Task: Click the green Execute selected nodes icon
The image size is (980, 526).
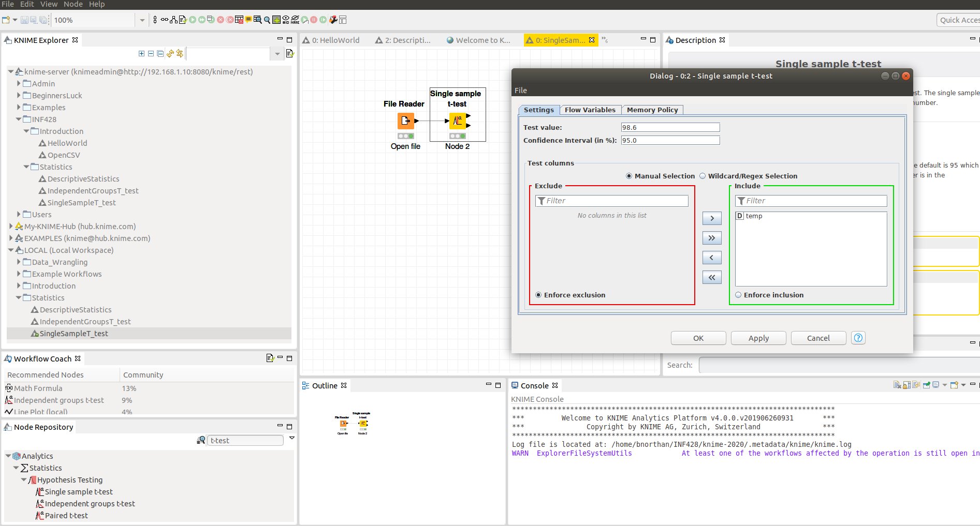Action: (x=193, y=20)
